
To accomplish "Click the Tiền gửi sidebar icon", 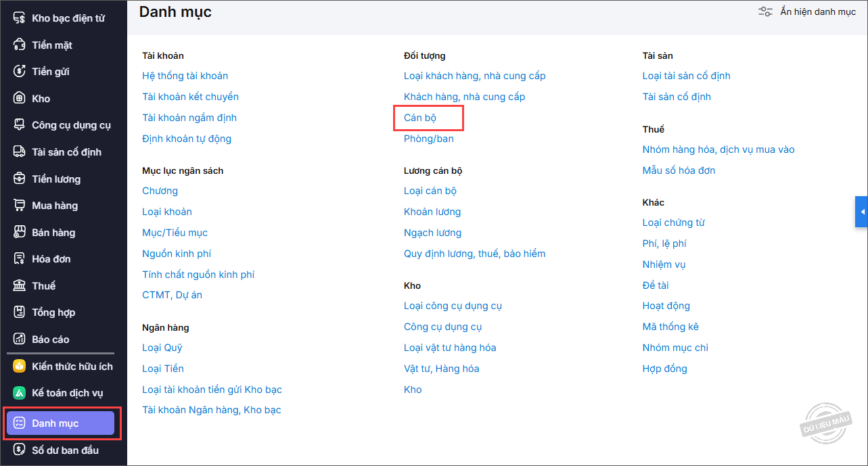I will (x=20, y=72).
